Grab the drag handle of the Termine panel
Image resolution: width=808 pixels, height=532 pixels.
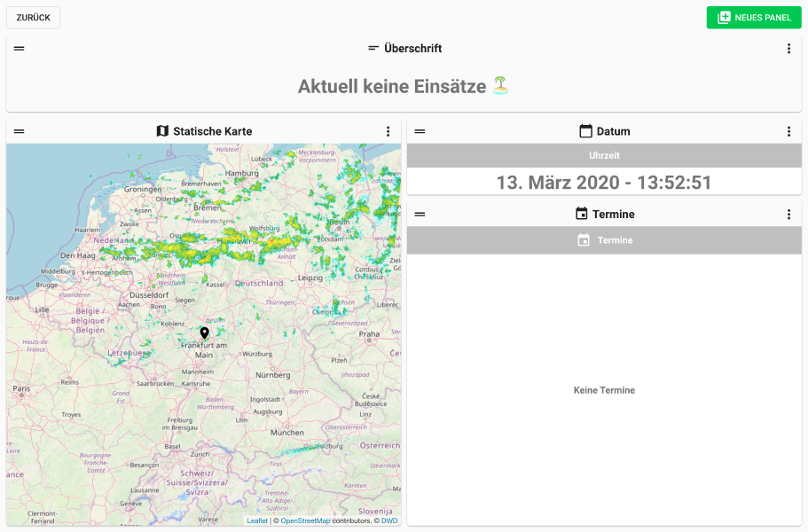tap(418, 214)
